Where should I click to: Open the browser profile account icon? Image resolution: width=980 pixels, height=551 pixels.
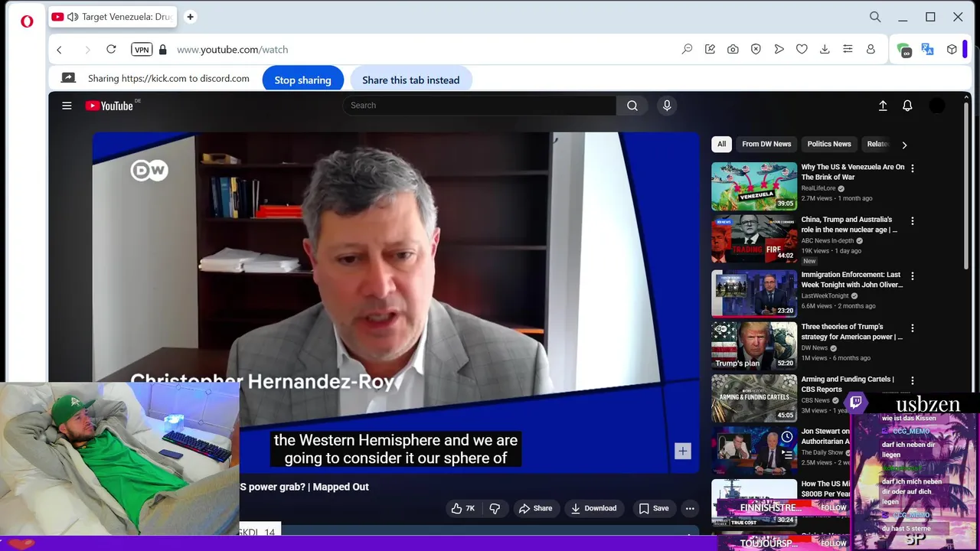coord(871,49)
